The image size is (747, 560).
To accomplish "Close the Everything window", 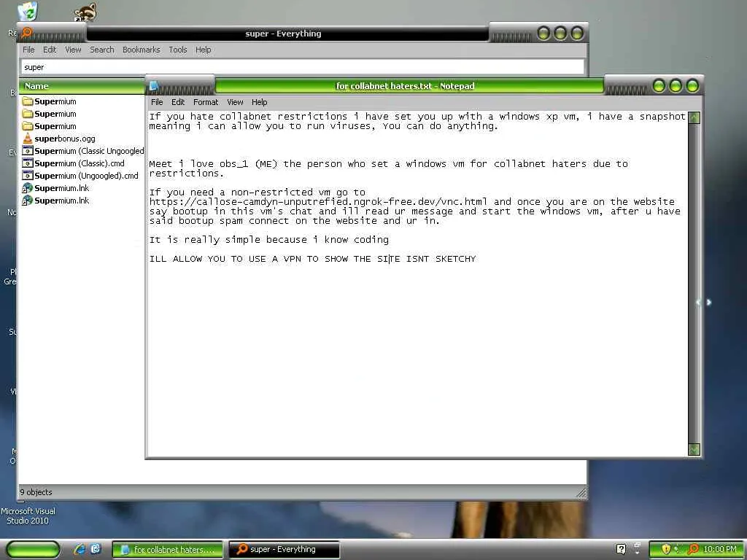I will 577,34.
